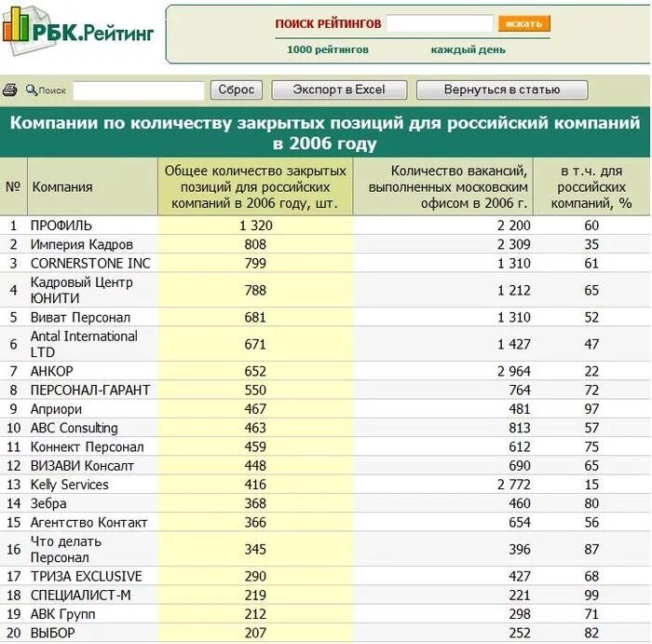Click the 'каждый день' text
Screen dimensions: 652x644
coord(469,49)
